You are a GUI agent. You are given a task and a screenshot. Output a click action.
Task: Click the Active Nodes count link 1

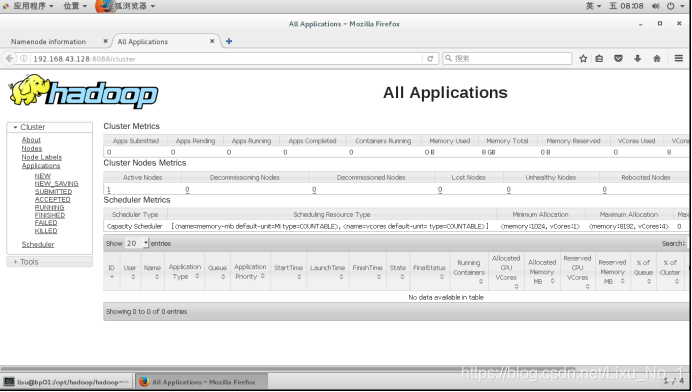pyautogui.click(x=109, y=189)
